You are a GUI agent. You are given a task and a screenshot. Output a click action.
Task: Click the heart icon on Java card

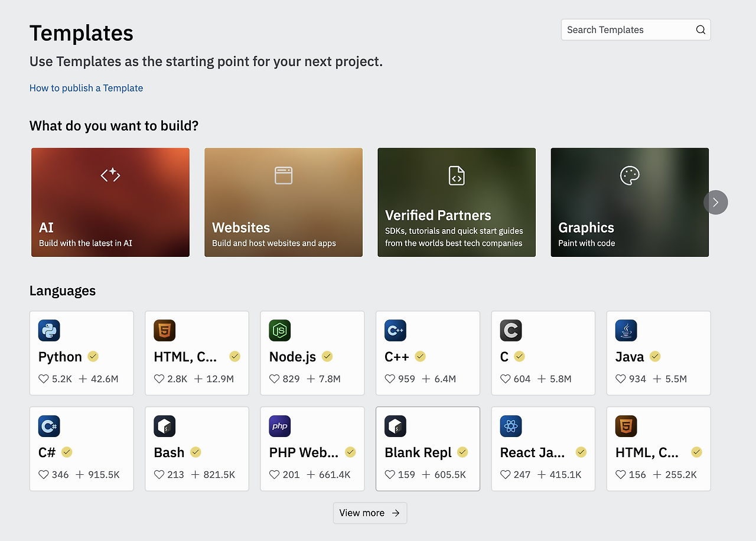pos(621,379)
